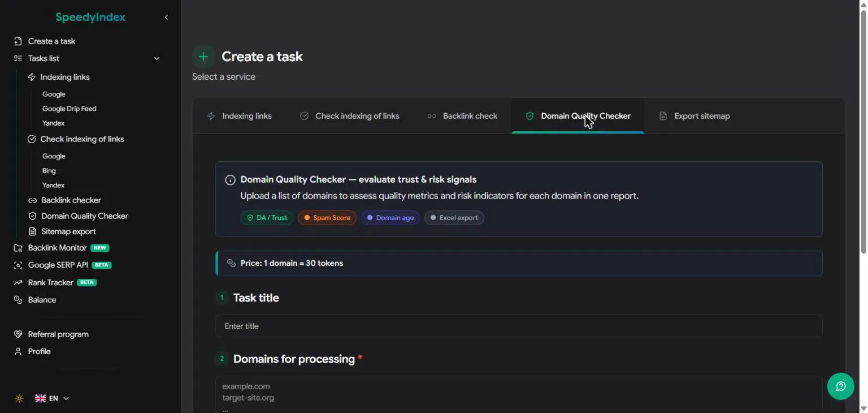Click the Excel export tag
The width and height of the screenshot is (868, 413).
point(454,218)
